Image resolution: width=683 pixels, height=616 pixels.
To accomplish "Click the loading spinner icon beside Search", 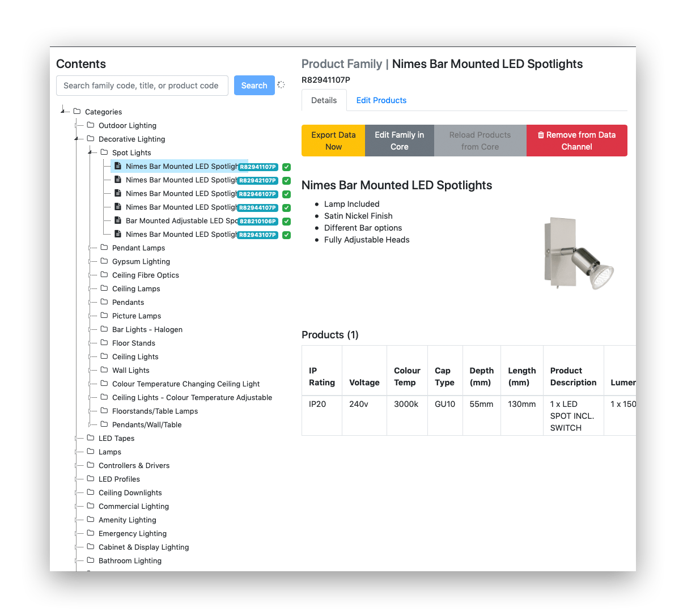I will point(281,84).
